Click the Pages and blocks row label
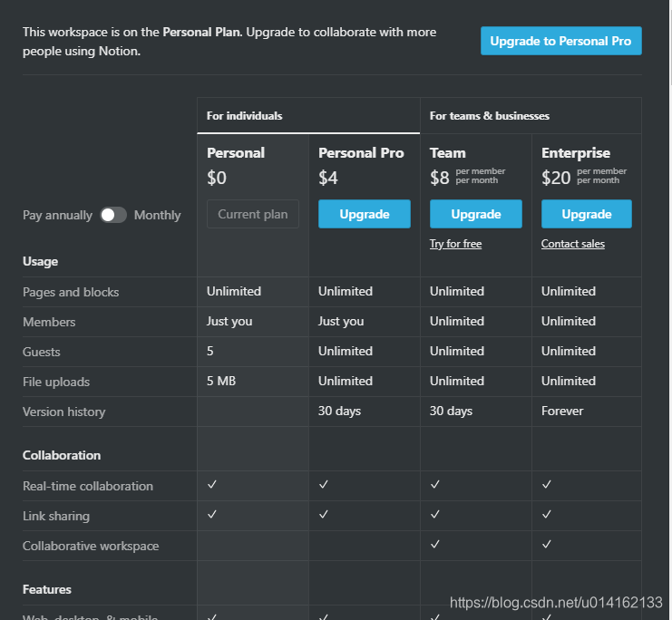Viewport: 672px width, 620px height. (71, 292)
